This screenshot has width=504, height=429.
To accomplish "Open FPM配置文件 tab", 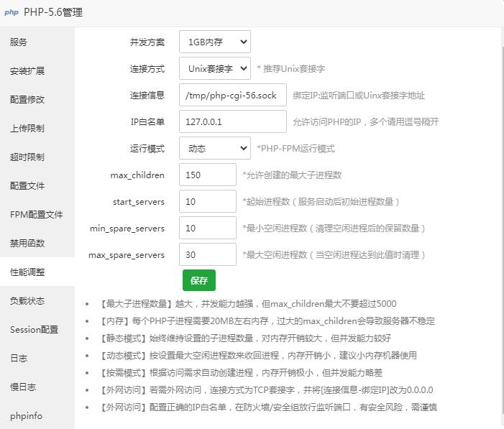I will coord(37,214).
